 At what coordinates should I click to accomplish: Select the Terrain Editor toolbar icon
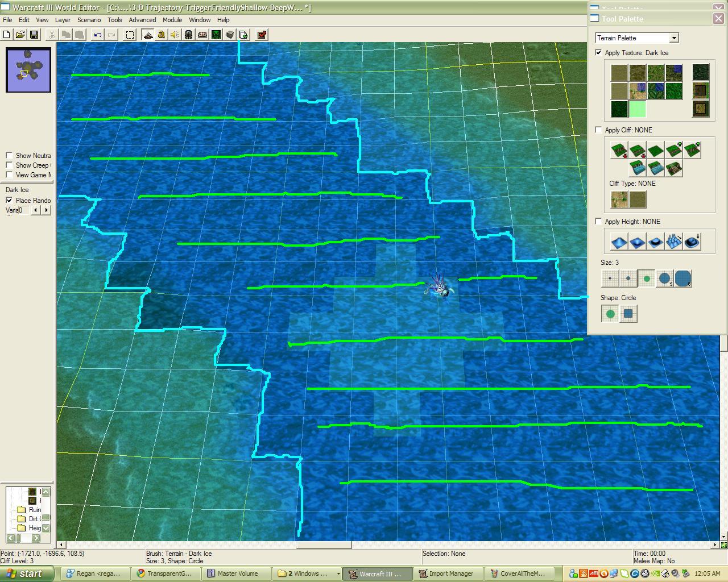coord(148,35)
